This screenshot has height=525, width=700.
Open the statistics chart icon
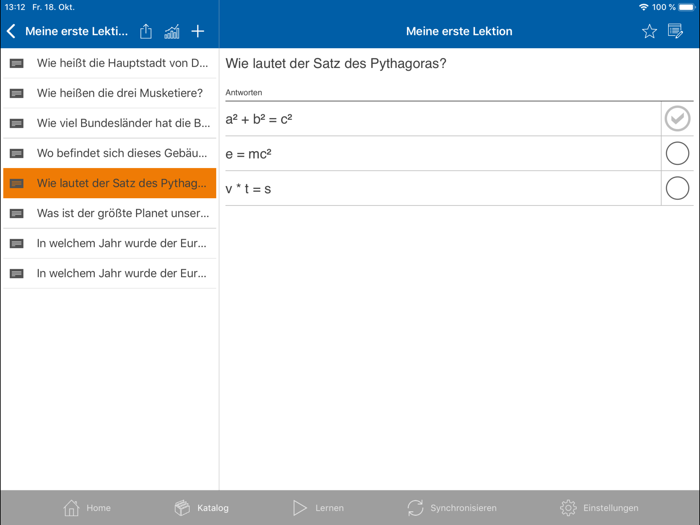[x=172, y=31]
